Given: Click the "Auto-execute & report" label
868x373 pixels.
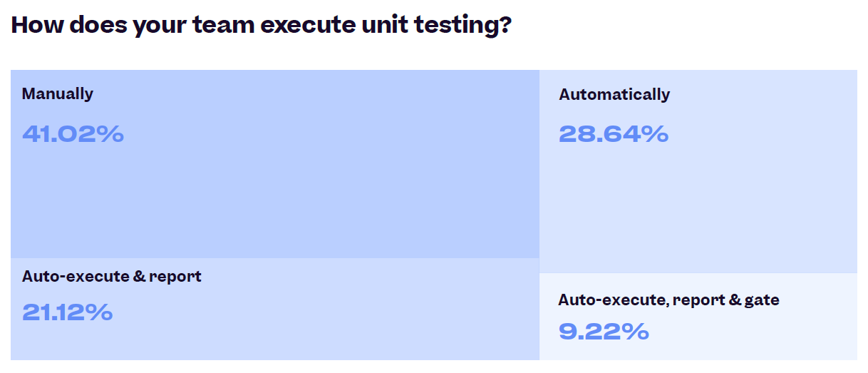Looking at the screenshot, I should [112, 276].
